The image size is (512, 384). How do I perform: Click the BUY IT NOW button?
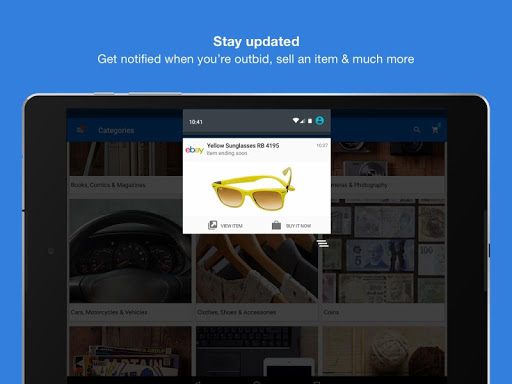291,226
